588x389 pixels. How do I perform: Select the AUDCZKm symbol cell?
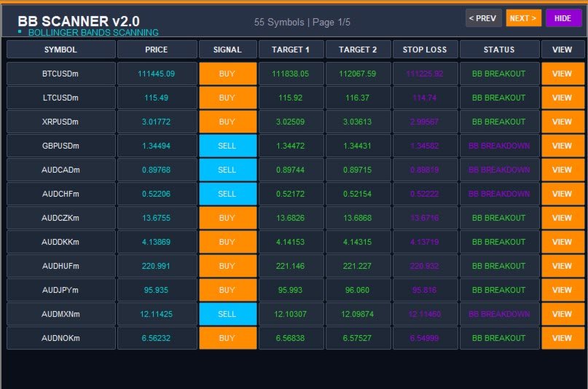point(60,217)
